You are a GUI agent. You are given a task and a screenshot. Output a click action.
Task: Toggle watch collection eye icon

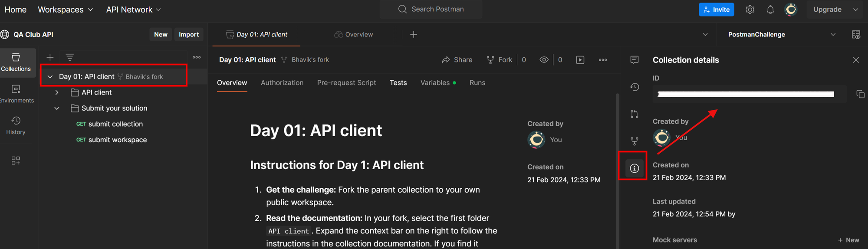(544, 60)
